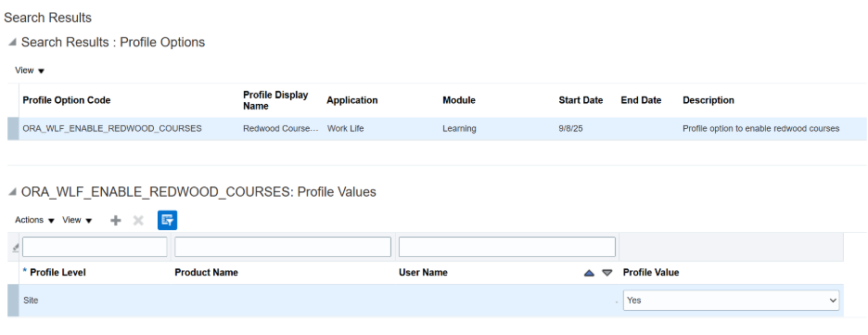Click Profile Display Name column header
Screen dimensions: 868x335
point(275,100)
